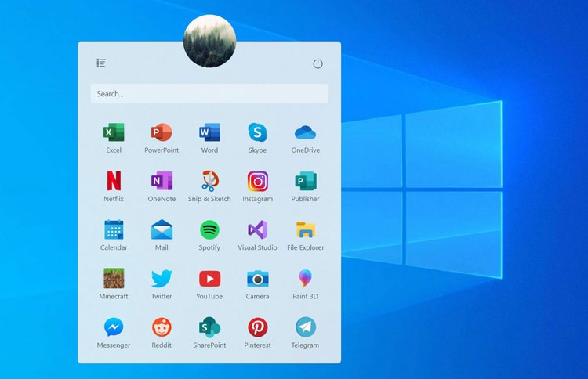The width and height of the screenshot is (588, 379).
Task: Click the power button icon
Action: pyautogui.click(x=318, y=63)
